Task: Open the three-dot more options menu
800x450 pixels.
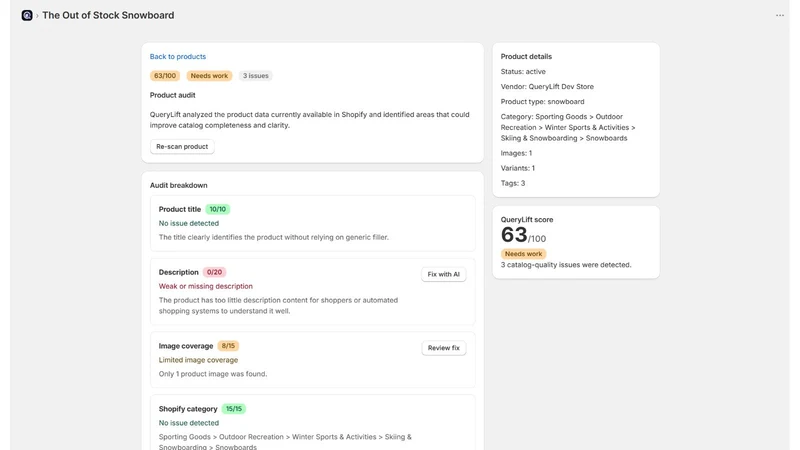Action: click(780, 15)
